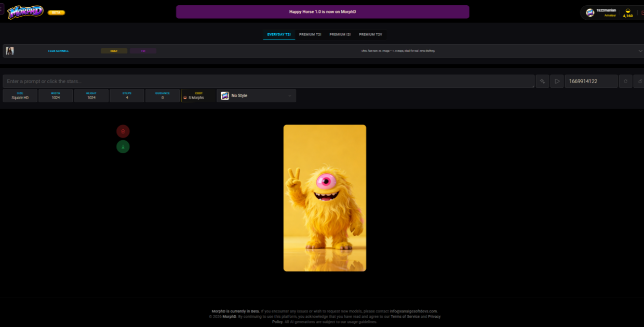Viewport: 644px width, 327px height.
Task: Click the Cost 5 Morphs box
Action: tap(198, 96)
